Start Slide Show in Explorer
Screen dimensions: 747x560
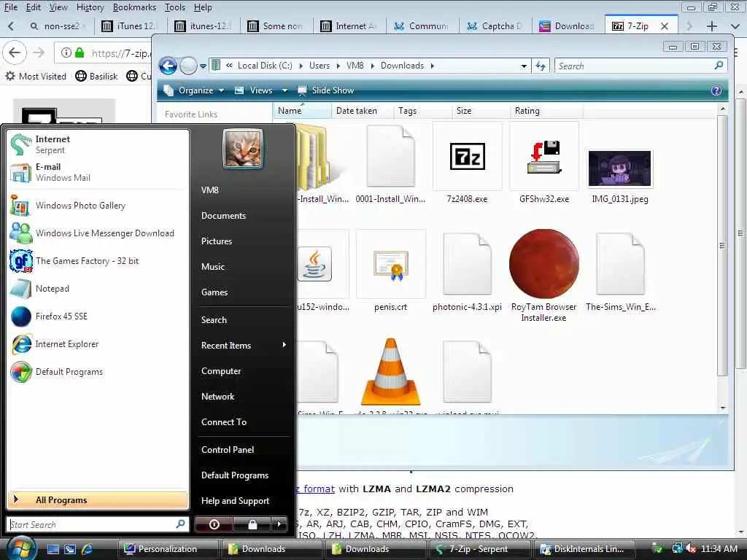pyautogui.click(x=326, y=90)
